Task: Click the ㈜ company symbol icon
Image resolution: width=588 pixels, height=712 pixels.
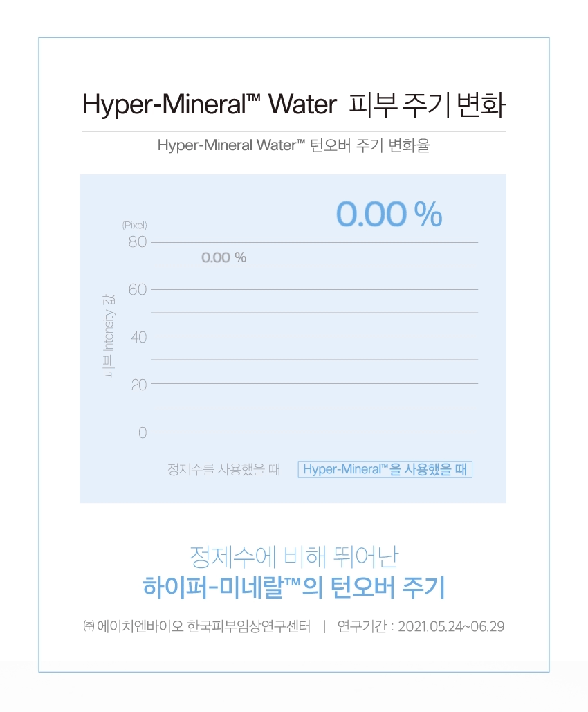Action: pos(89,626)
